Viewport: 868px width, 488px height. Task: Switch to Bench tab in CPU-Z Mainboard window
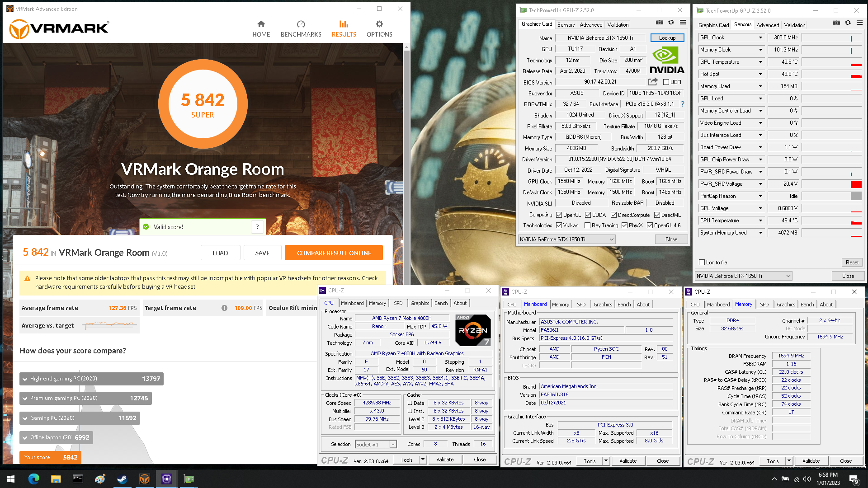[624, 305]
